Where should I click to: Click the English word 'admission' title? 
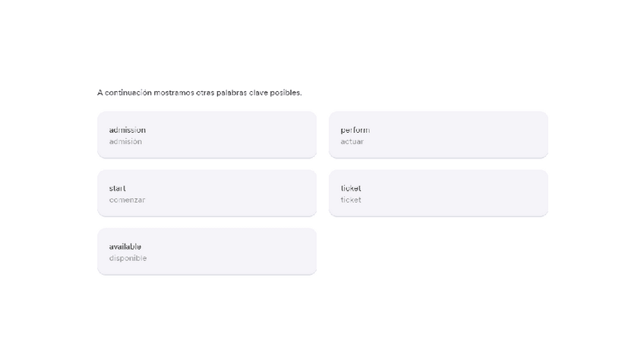pos(127,130)
